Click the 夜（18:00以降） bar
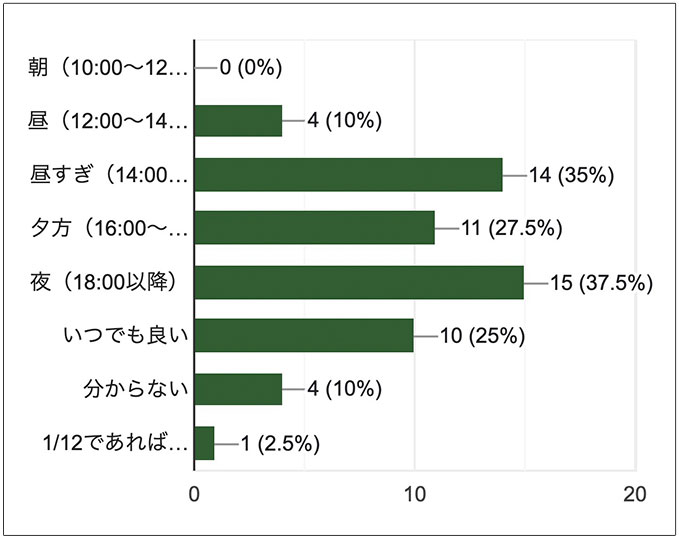This screenshot has height=538, width=679. tap(358, 282)
